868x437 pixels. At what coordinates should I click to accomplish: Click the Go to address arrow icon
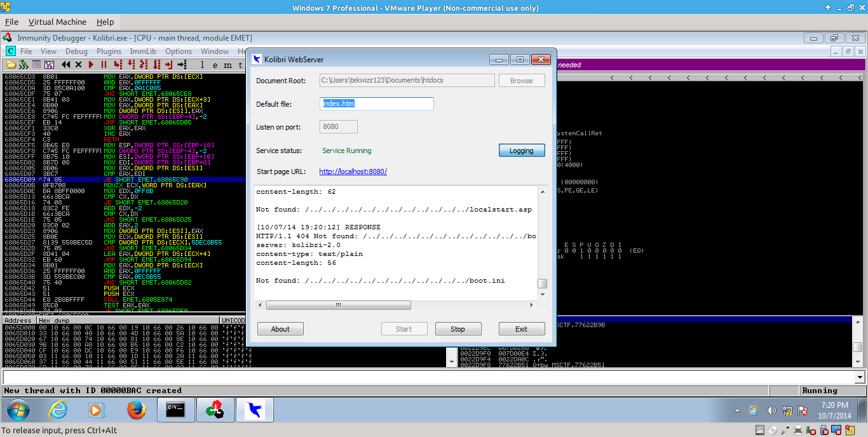[182, 64]
